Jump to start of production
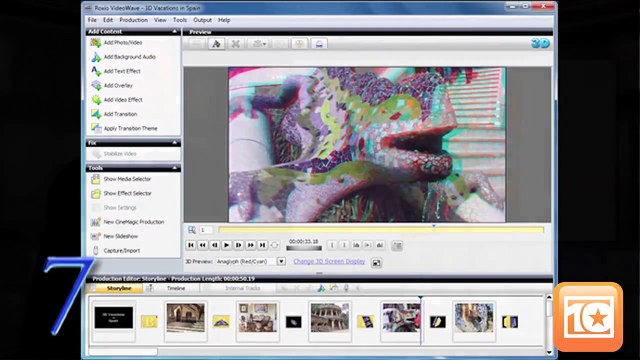Image resolution: width=640 pixels, height=360 pixels. tap(191, 245)
